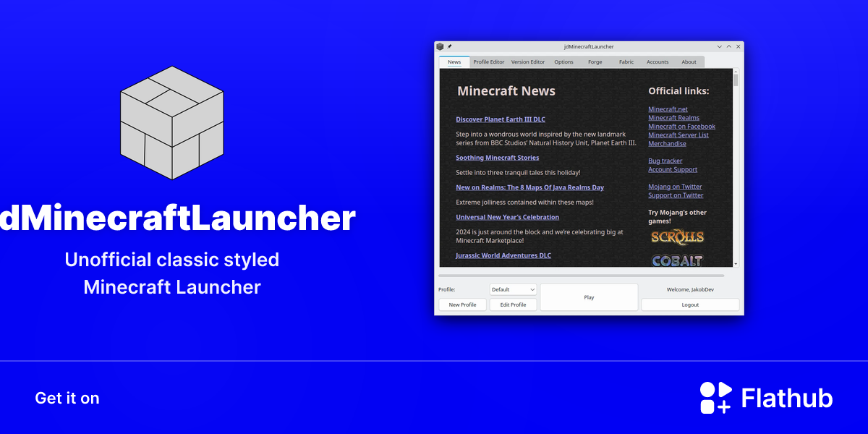Click the jdMinecraftLauncher window title text

tap(589, 46)
